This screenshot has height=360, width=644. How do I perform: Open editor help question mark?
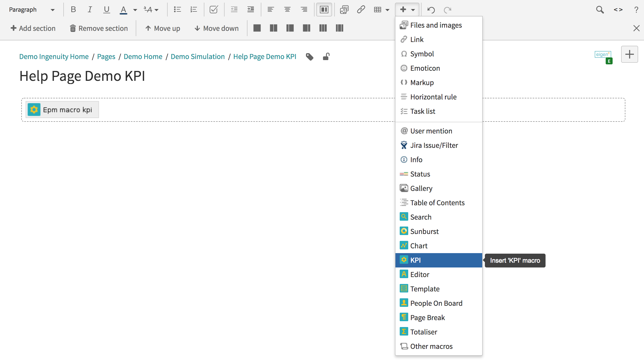coord(636,10)
